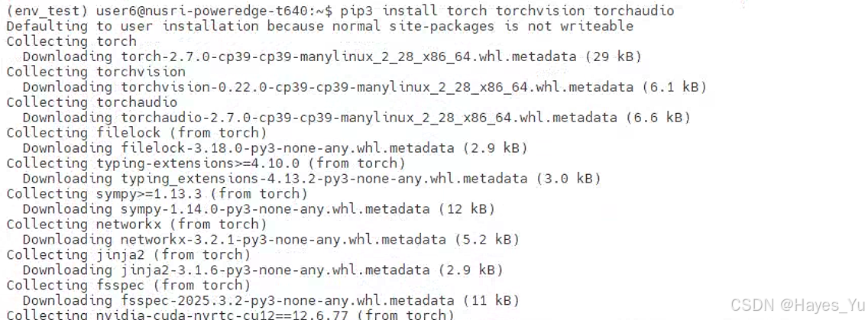The image size is (868, 320).
Task: Click the networkx-3.2.1 download line
Action: click(270, 239)
